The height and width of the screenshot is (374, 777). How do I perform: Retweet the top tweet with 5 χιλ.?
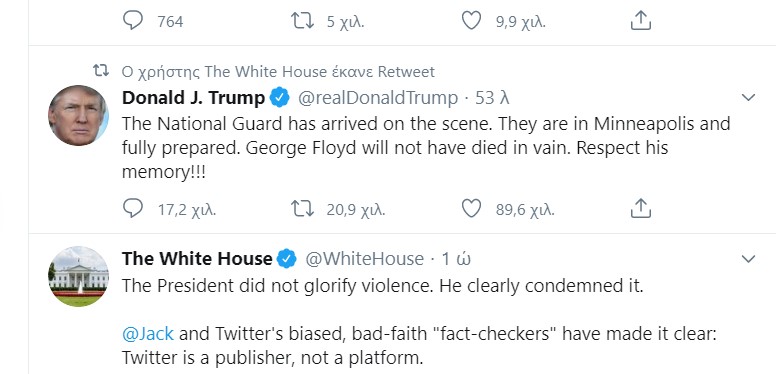point(302,21)
